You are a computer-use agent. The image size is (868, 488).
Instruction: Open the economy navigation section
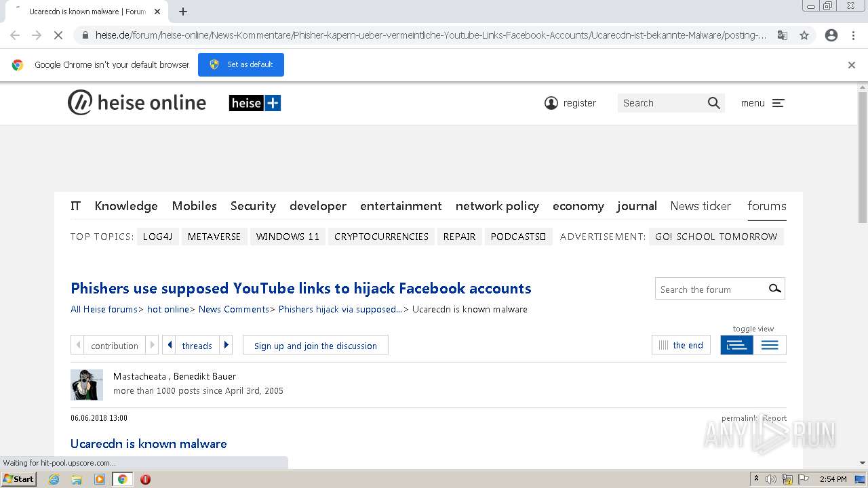[x=578, y=206]
